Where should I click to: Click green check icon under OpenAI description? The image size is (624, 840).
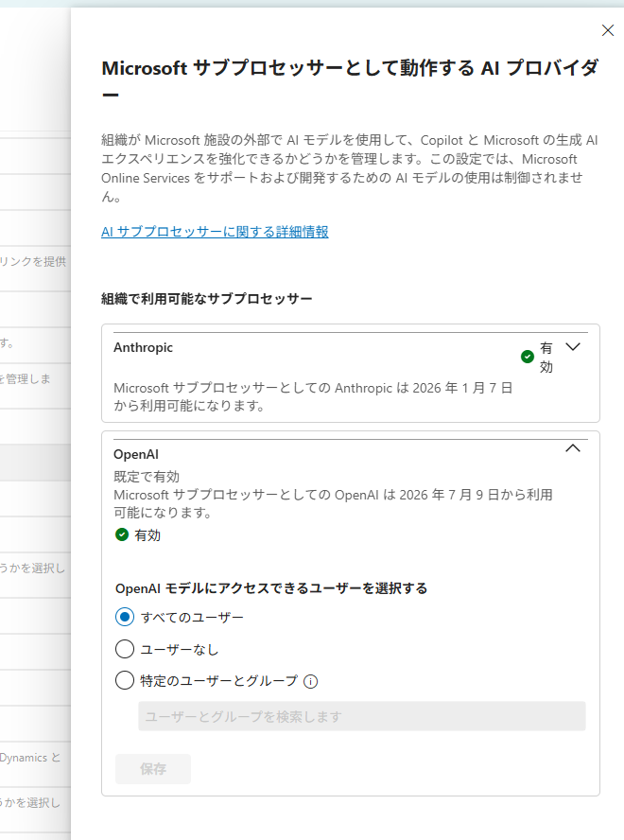pyautogui.click(x=122, y=534)
